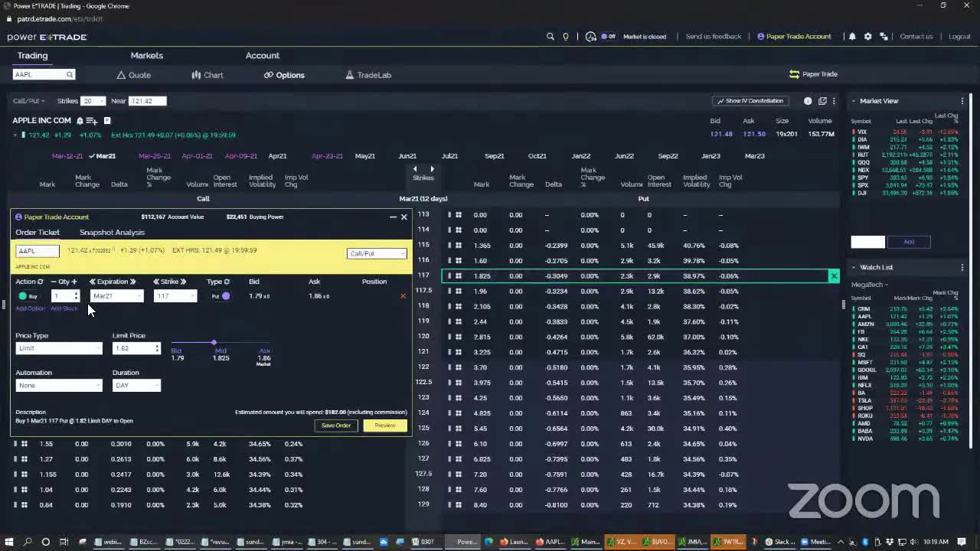
Task: Swap the Type call/put refresh icon
Action: [x=227, y=282]
